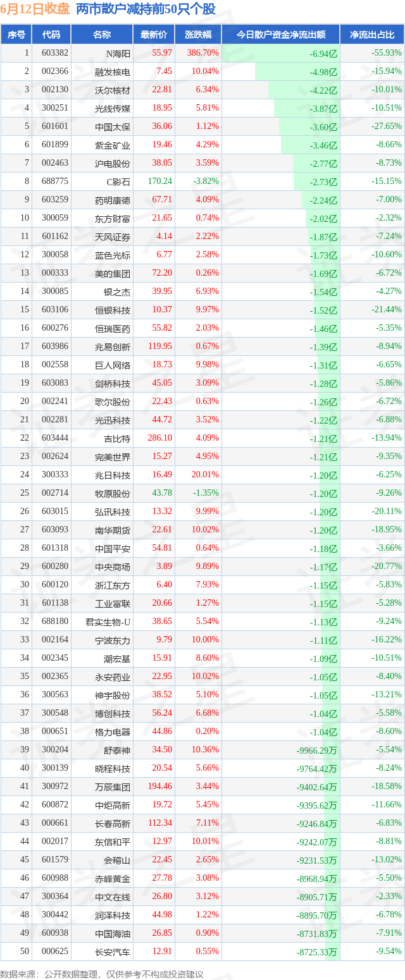Click 万辰集团 price 194.46
This screenshot has width=405, height=980.
click(159, 787)
